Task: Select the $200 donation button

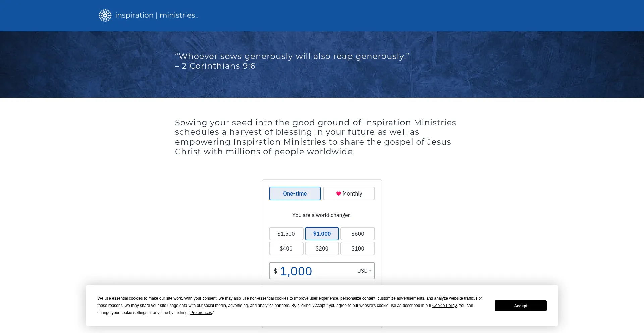Action: pos(322,248)
